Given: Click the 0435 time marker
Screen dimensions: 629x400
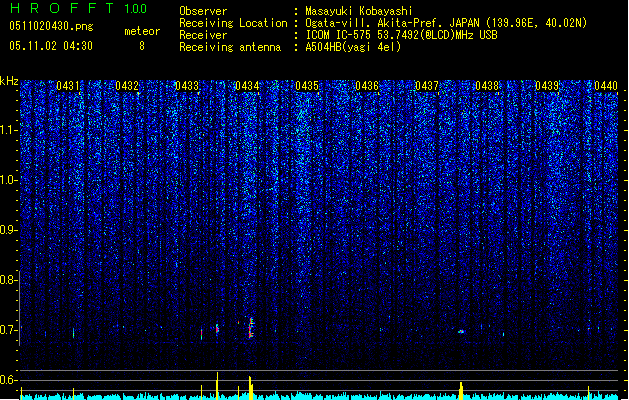Looking at the screenshot, I should tap(307, 86).
